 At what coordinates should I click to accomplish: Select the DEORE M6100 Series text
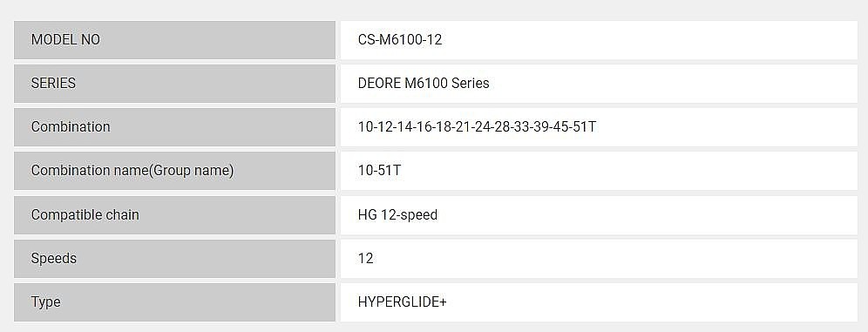(x=424, y=84)
